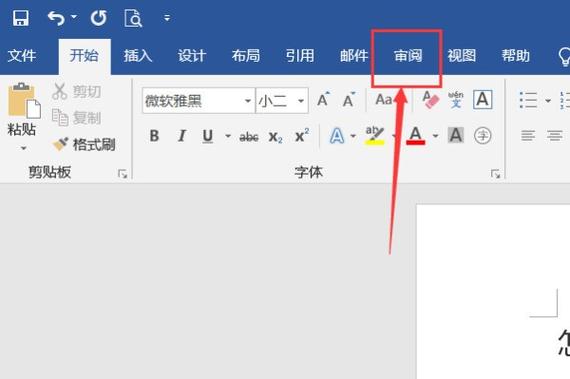Open Print Preview icon in quick access toolbar
The height and width of the screenshot is (379, 570).
[x=133, y=18]
